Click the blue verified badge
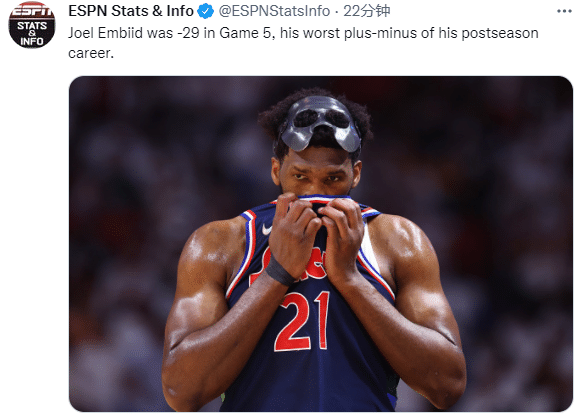Screen dimensions: 583x414 (x=205, y=11)
